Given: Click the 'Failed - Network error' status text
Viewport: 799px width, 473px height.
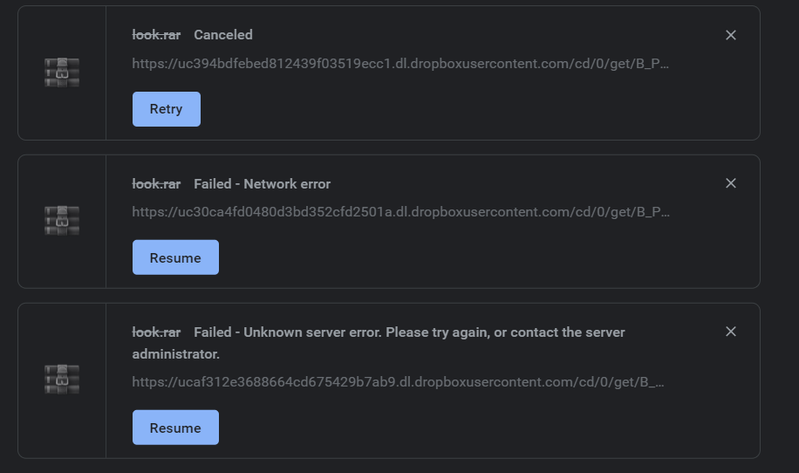Looking at the screenshot, I should (x=262, y=184).
